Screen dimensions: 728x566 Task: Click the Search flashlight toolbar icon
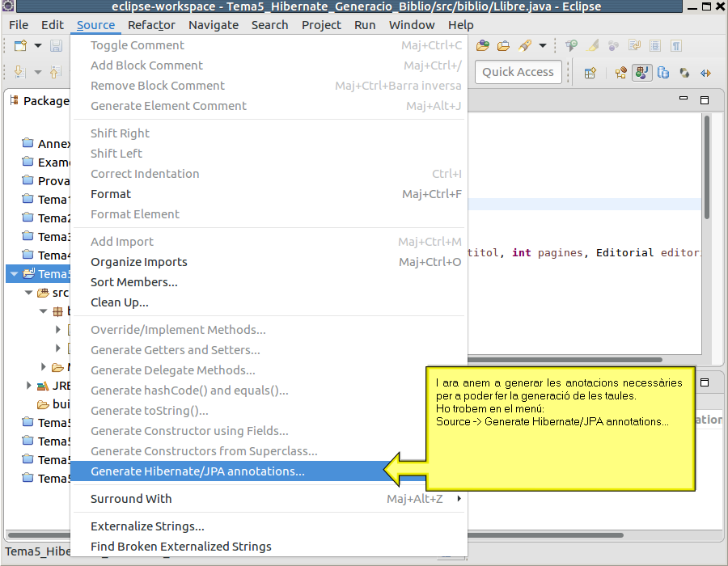[525, 45]
